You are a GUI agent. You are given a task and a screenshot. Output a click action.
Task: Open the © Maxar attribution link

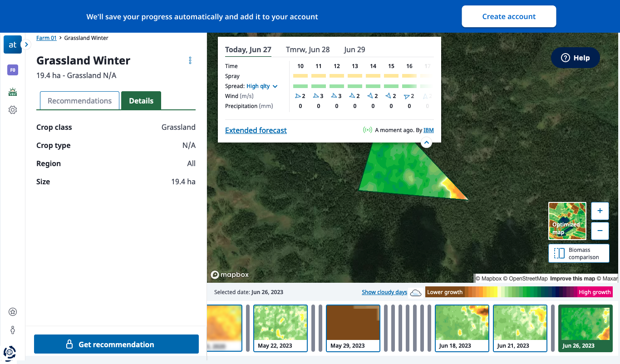coord(607,279)
